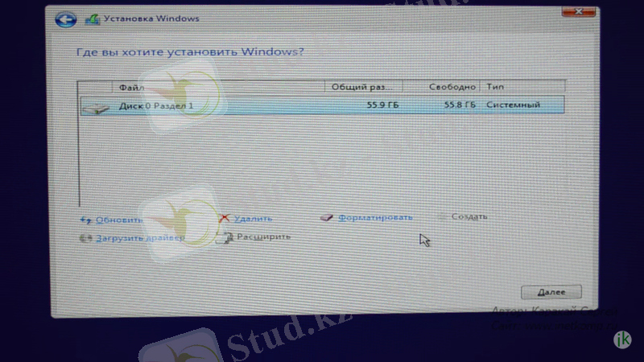The image size is (644, 362).
Task: Sort by the Тип column header
Action: pos(522,87)
